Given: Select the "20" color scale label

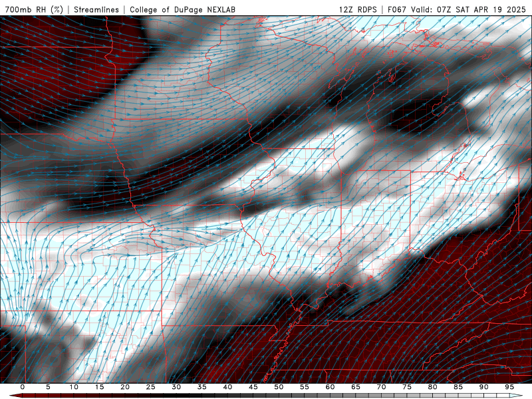Looking at the screenshot, I should (x=125, y=387).
